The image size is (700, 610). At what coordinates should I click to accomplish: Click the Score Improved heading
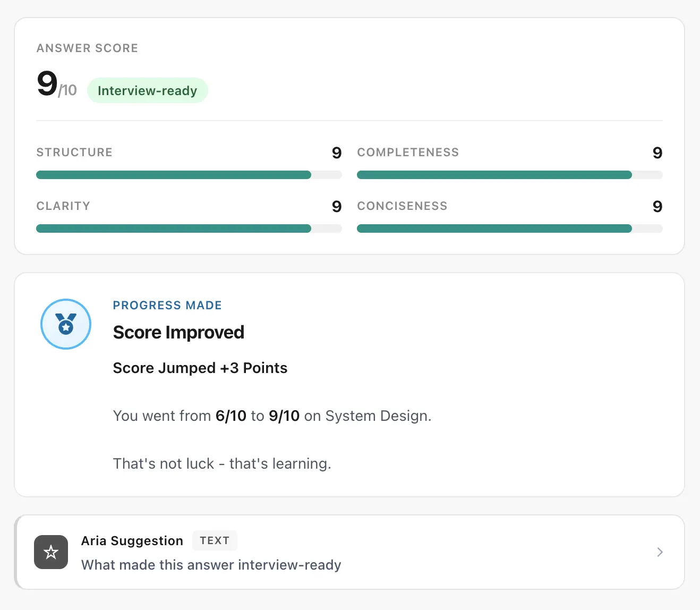pyautogui.click(x=178, y=333)
